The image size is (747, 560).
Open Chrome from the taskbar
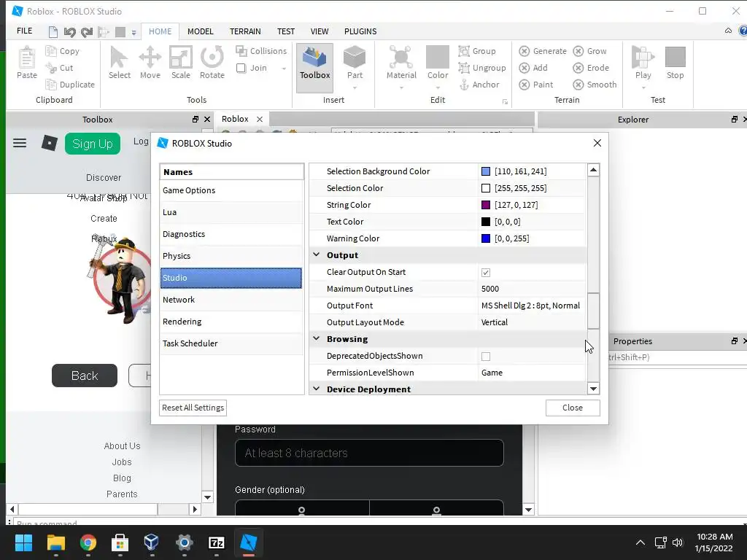click(x=88, y=542)
